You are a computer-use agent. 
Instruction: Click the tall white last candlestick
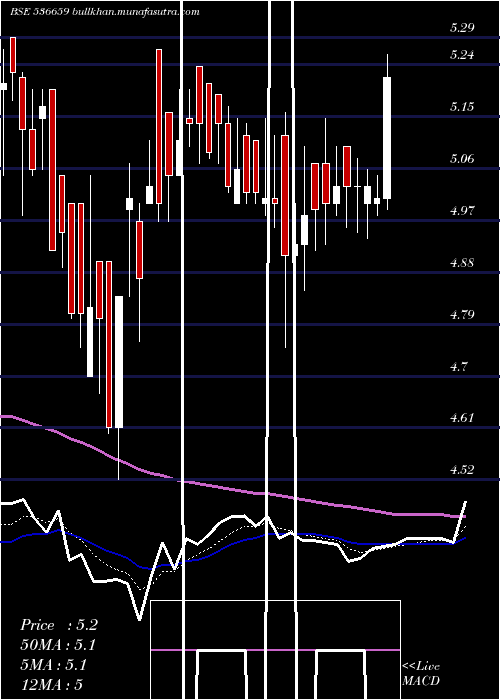click(x=387, y=138)
